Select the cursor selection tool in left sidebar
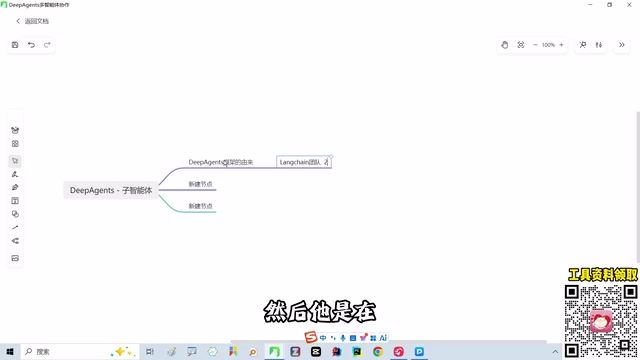The image size is (640, 360). tap(15, 161)
